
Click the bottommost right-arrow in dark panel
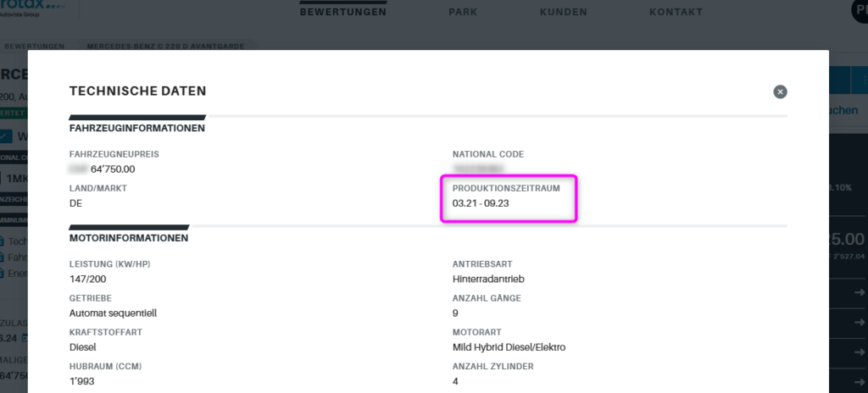point(860,382)
